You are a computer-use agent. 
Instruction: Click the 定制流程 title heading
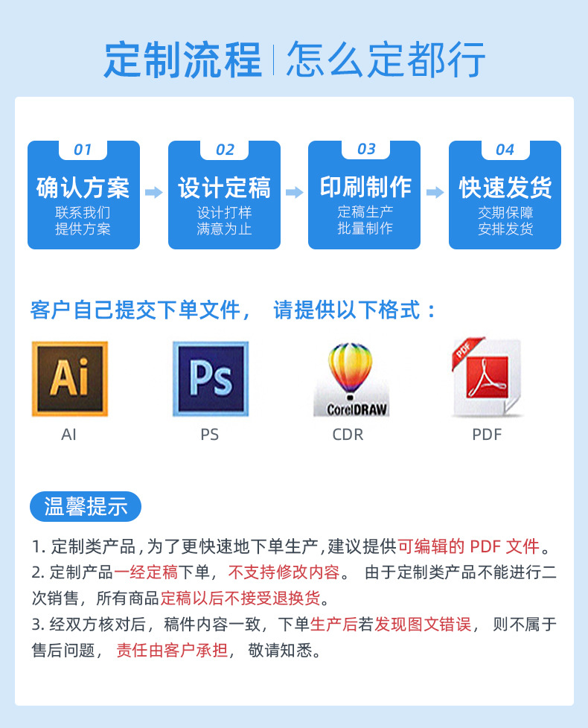pyautogui.click(x=183, y=60)
